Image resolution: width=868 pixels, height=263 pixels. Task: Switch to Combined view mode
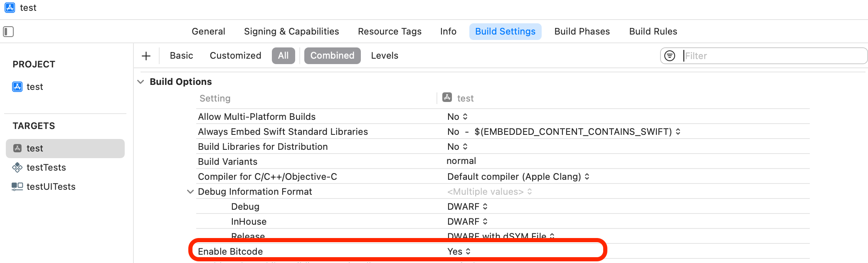[333, 56]
